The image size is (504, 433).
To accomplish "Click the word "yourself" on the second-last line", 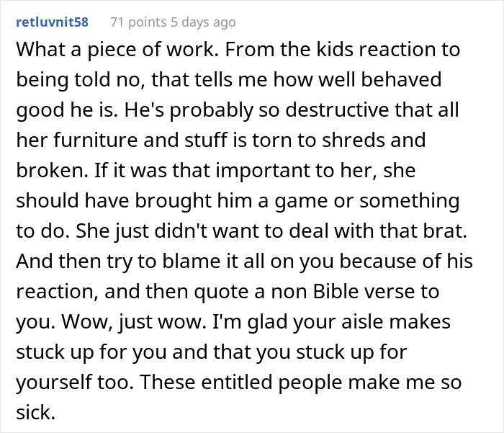I will click(54, 382).
